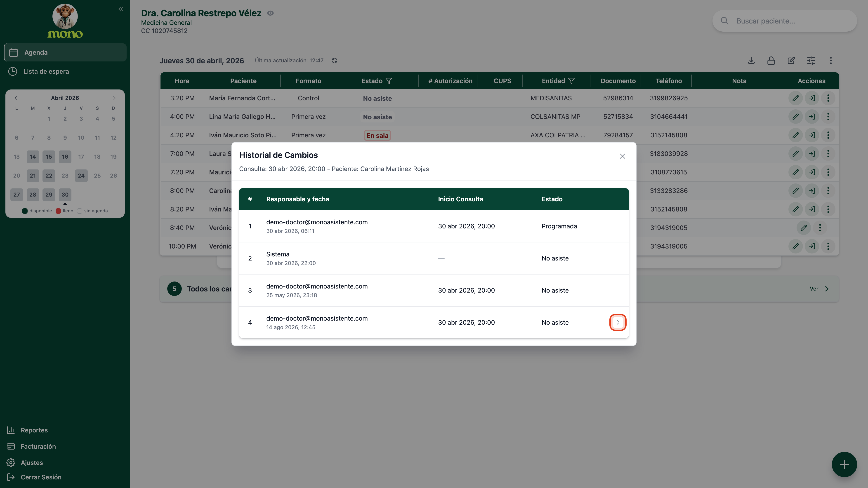868x488 pixels.
Task: Collapse the sidebar with double chevron icon
Action: 121,9
